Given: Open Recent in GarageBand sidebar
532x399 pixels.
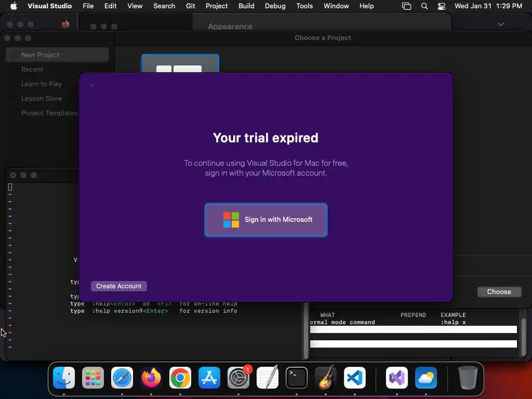Looking at the screenshot, I should (x=32, y=69).
